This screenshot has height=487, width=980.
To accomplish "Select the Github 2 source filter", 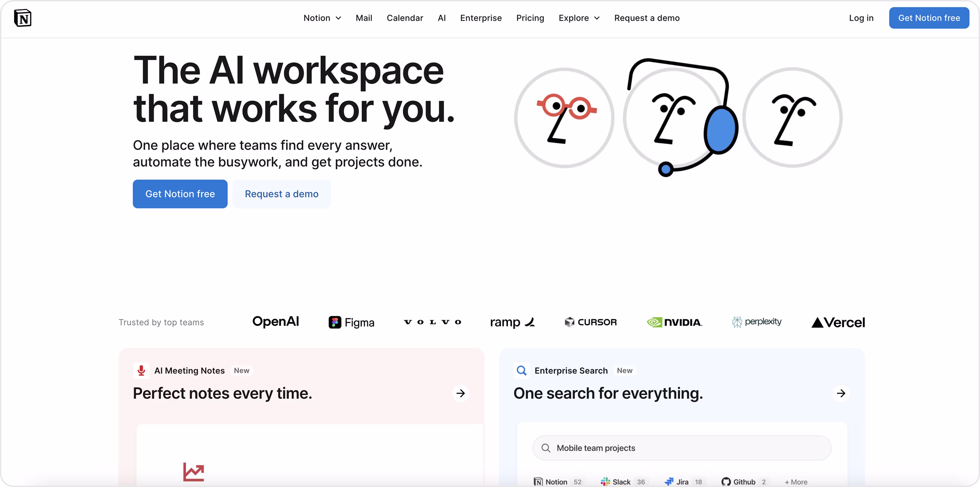I will (744, 482).
